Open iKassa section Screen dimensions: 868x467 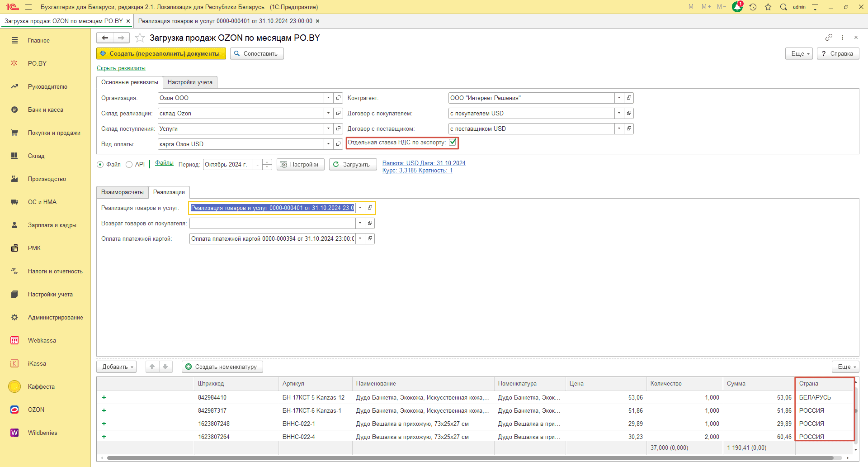coord(37,363)
